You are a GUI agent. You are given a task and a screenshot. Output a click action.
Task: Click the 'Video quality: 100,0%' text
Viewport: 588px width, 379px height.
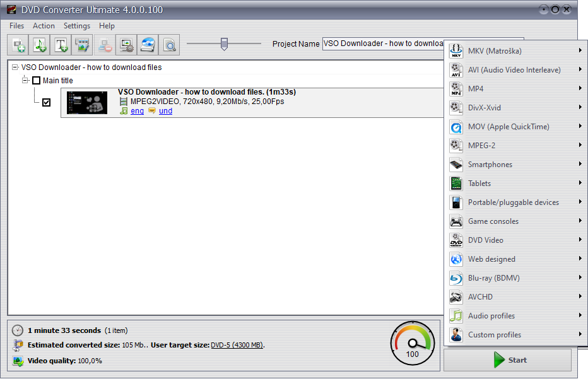(x=65, y=361)
